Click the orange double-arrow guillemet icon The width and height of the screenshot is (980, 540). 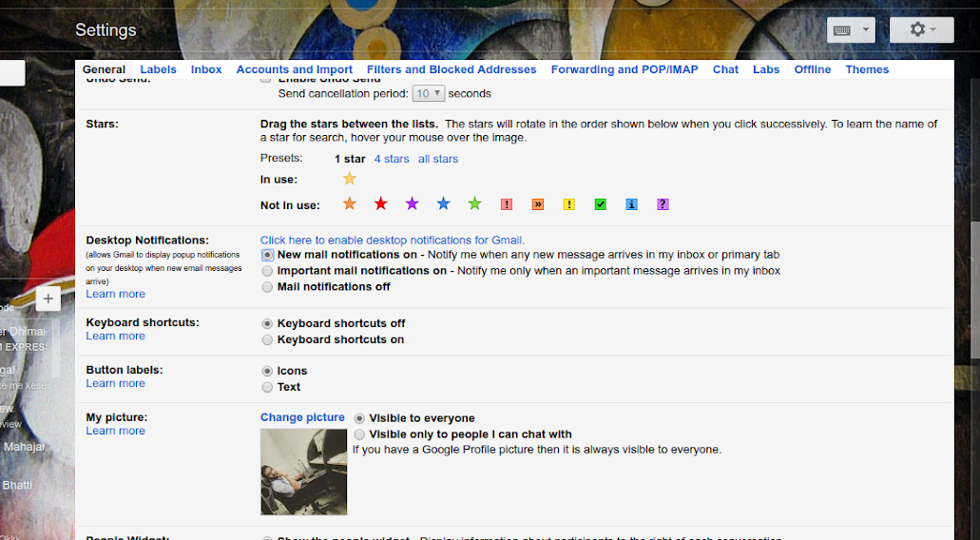click(x=537, y=204)
